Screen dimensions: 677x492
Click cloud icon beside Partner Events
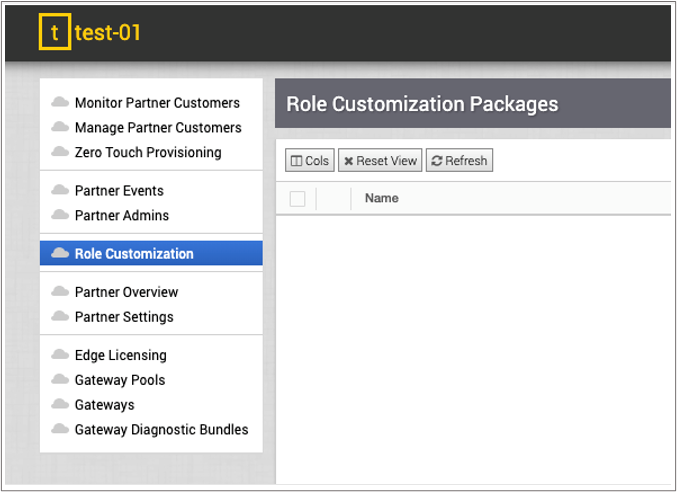(60, 191)
